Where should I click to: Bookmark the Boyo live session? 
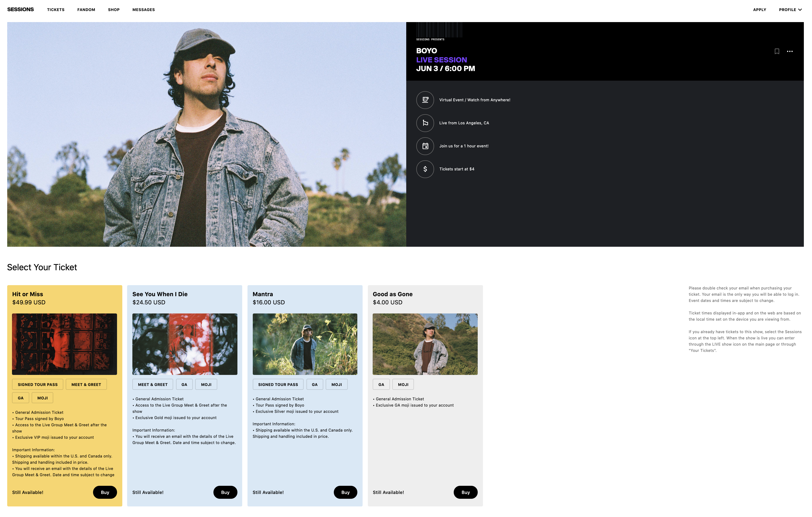click(x=777, y=51)
